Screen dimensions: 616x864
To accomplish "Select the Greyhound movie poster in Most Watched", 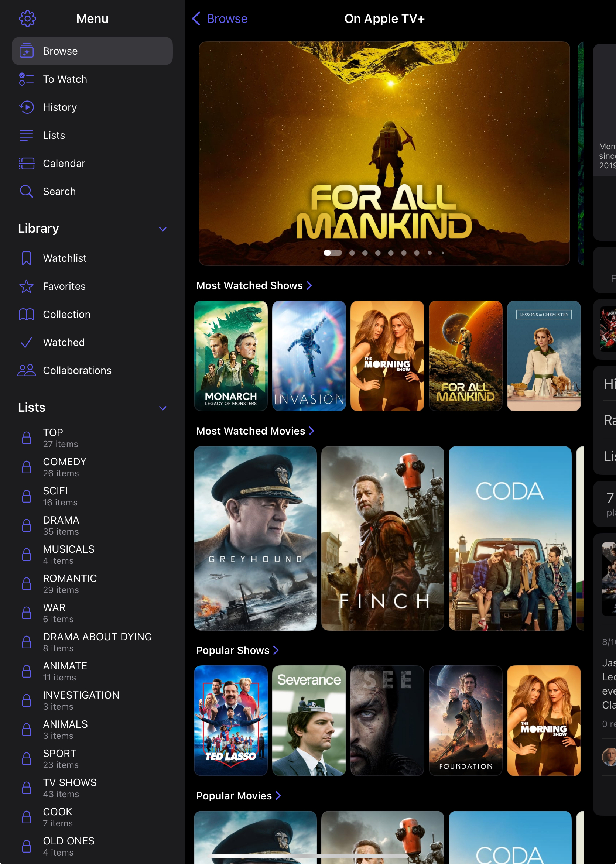I will click(255, 538).
